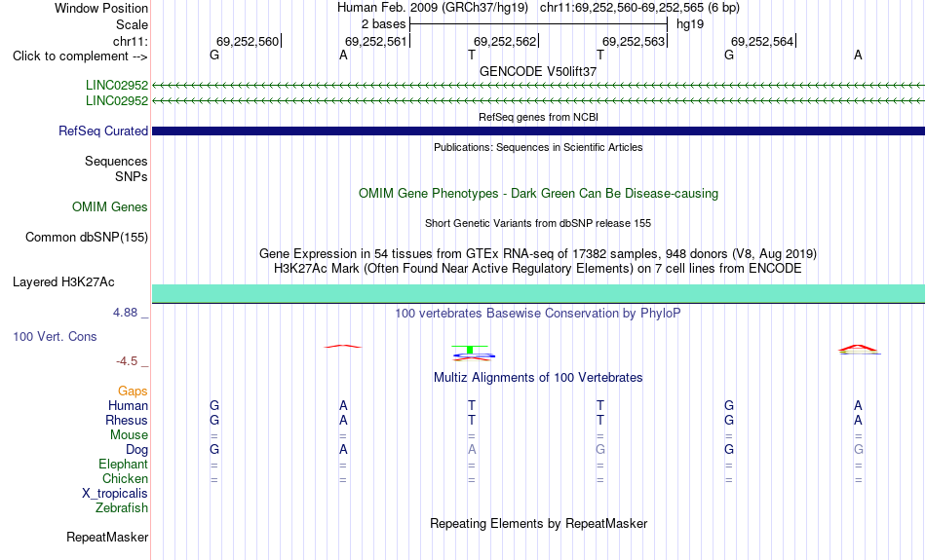Click the 'RefSeq genes from NCBI' title
The height and width of the screenshot is (560, 926).
[x=538, y=117]
